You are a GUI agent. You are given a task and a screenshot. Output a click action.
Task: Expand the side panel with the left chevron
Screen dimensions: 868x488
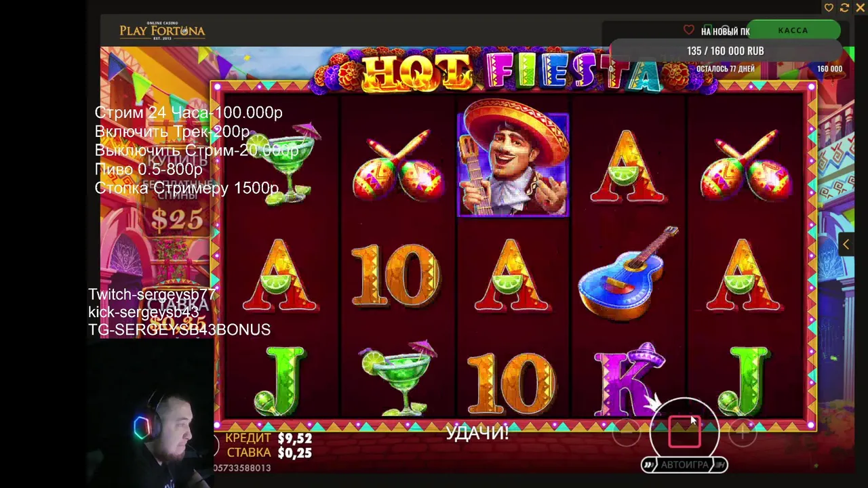846,245
